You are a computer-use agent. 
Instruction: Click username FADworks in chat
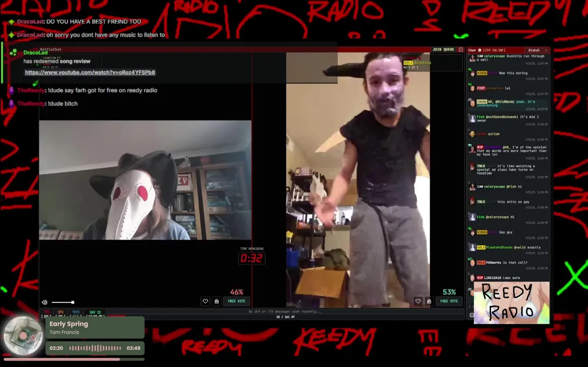[494, 263]
